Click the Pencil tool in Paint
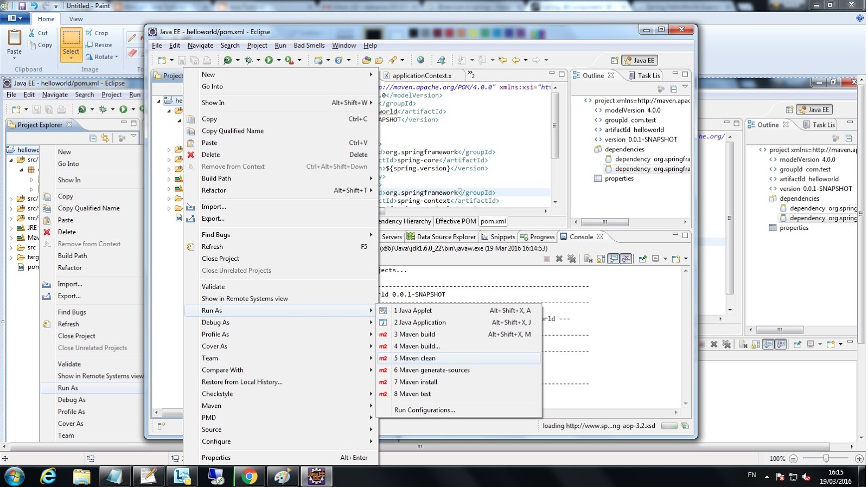The height and width of the screenshot is (487, 868). coord(132,37)
